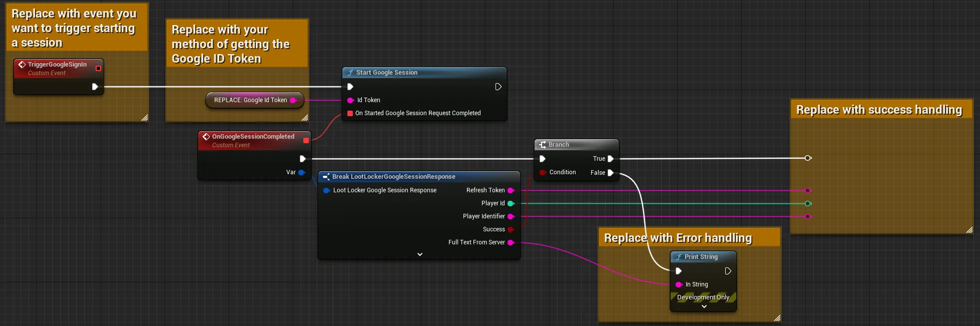The width and height of the screenshot is (980, 326).
Task: Click the Player Id output pin
Action: pos(511,203)
